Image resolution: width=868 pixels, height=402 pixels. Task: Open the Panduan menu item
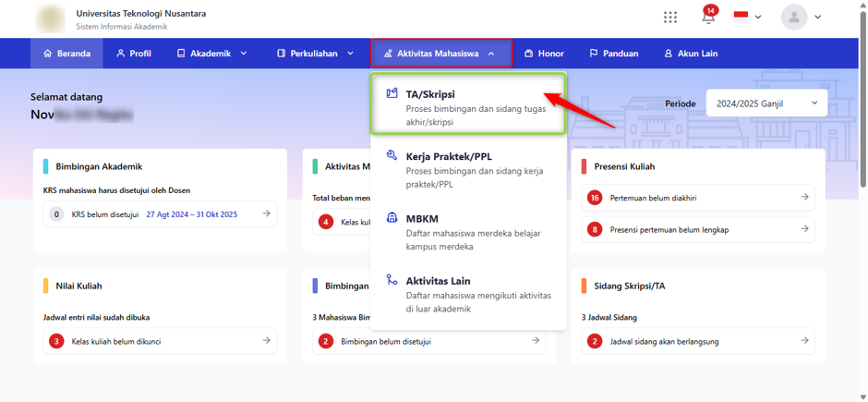(614, 54)
